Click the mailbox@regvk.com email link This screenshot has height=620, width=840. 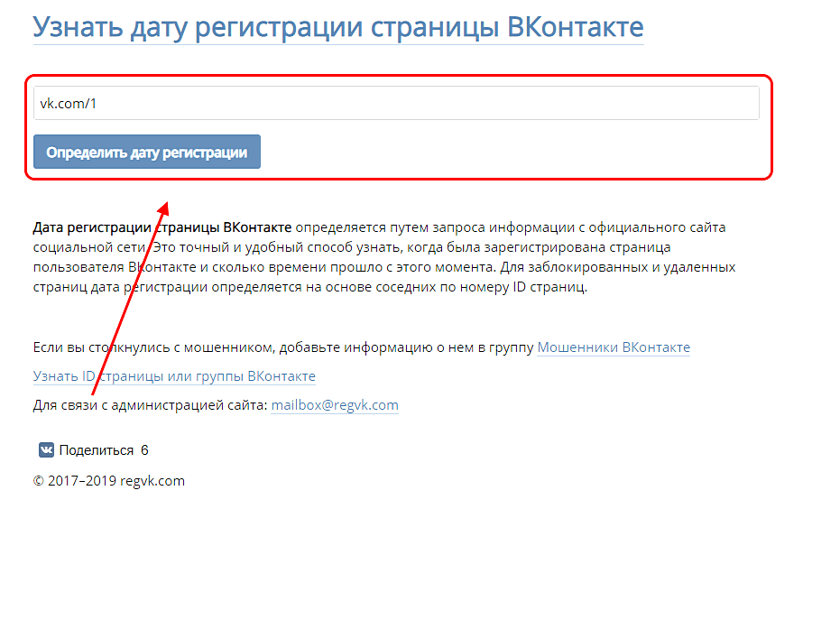click(x=335, y=405)
